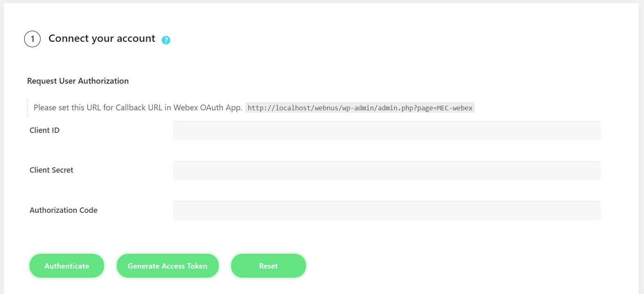The height and width of the screenshot is (294, 644).
Task: Select the callback URL localhost/webnus code text
Action: click(360, 108)
